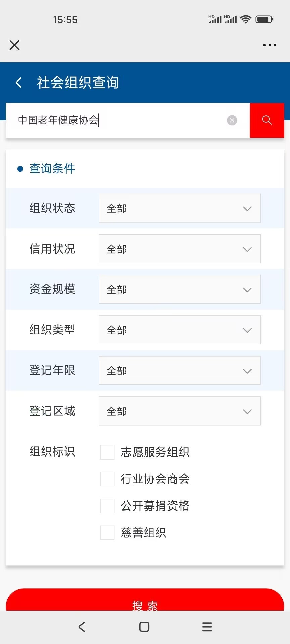Select the 慈善组织 checkbox

[x=107, y=533]
